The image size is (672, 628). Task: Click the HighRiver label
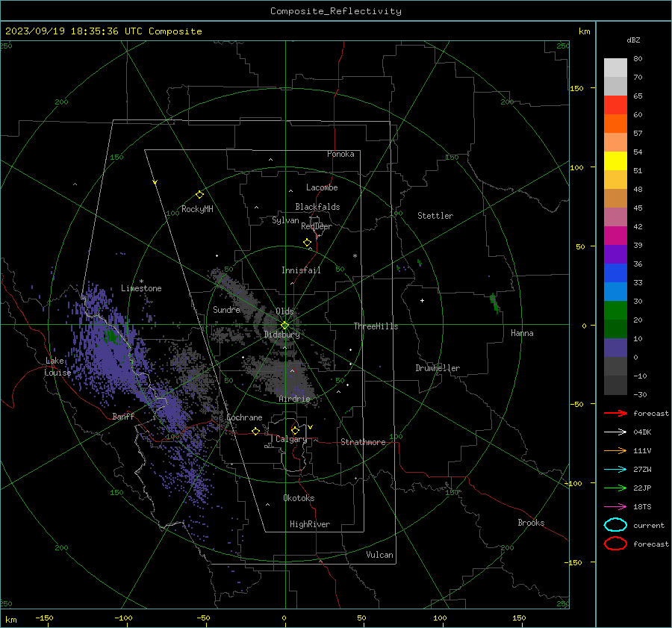tap(310, 524)
